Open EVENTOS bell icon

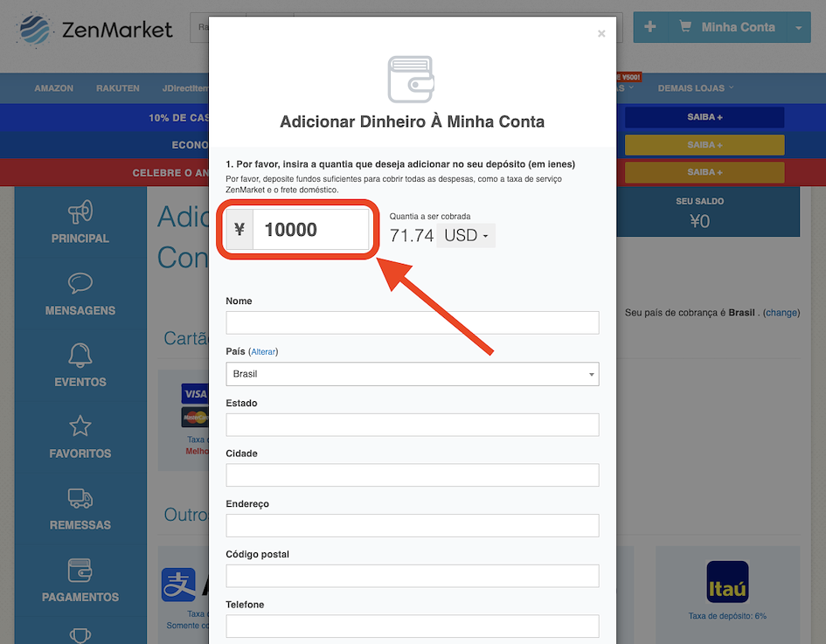80,355
